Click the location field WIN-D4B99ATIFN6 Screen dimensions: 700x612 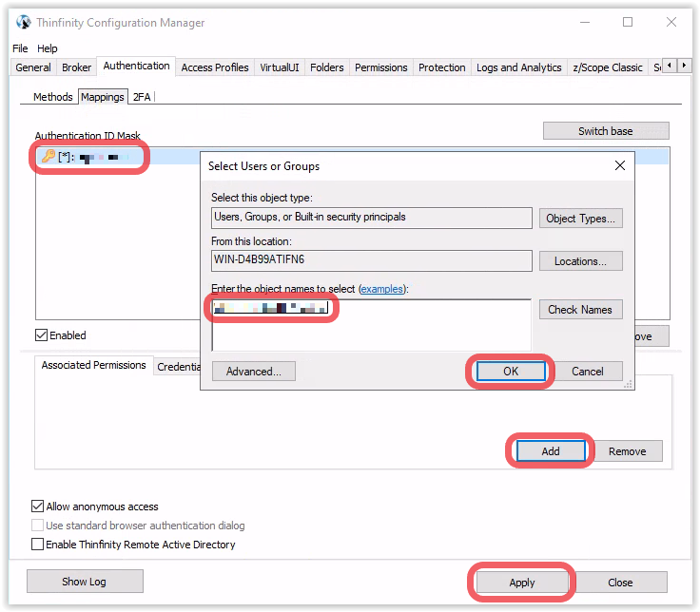pos(372,260)
